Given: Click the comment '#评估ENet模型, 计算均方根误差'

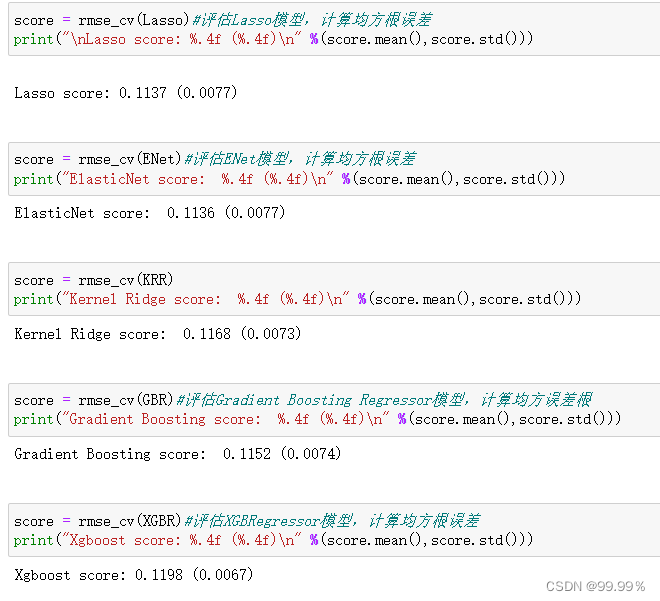Looking at the screenshot, I should pyautogui.click(x=300, y=159).
